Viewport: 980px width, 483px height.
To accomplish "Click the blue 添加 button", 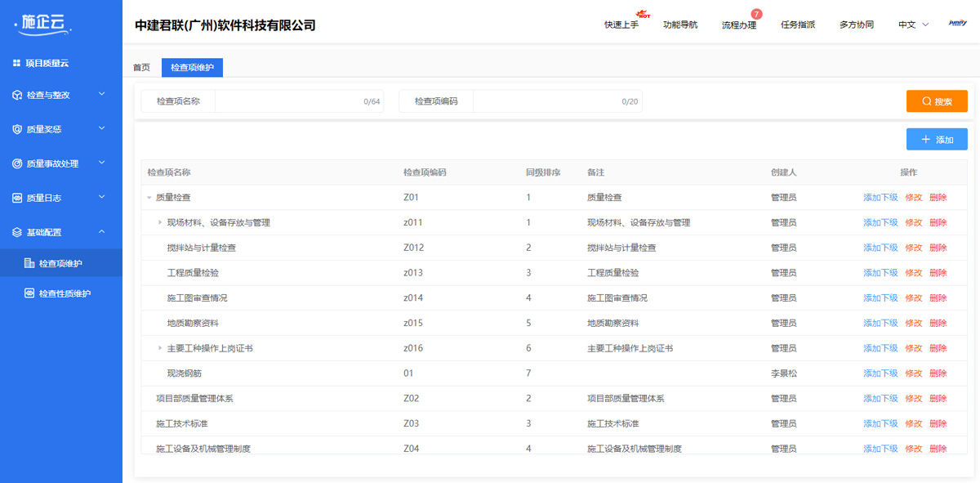I will point(937,140).
